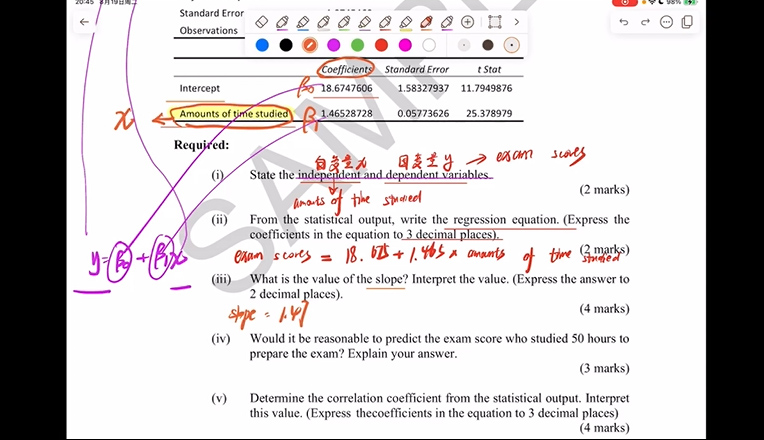Click the back arrow button
The height and width of the screenshot is (440, 764).
(84, 22)
